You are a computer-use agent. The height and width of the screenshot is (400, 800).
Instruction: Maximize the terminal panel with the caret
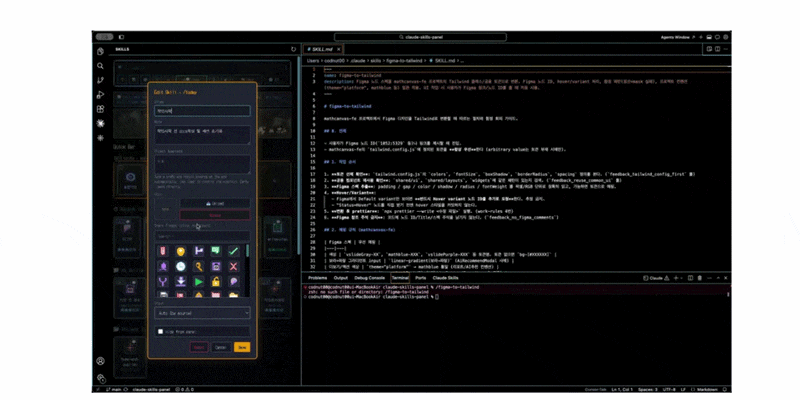click(x=718, y=278)
